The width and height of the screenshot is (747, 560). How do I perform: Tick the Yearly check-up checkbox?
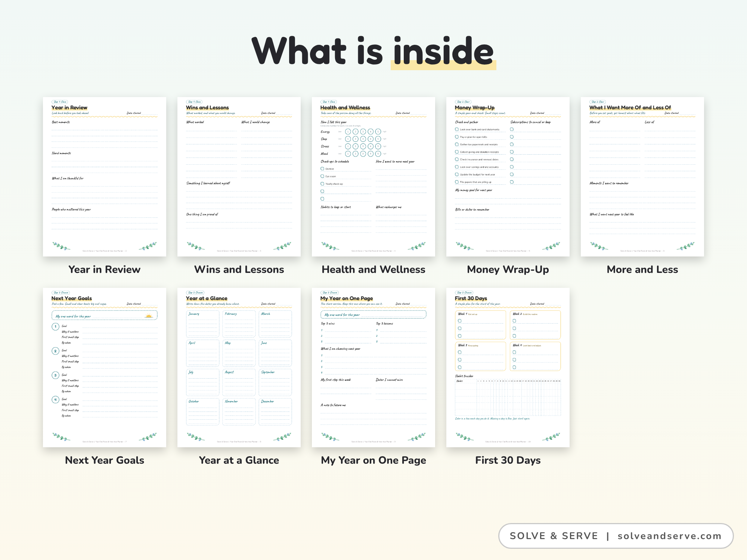(x=322, y=184)
